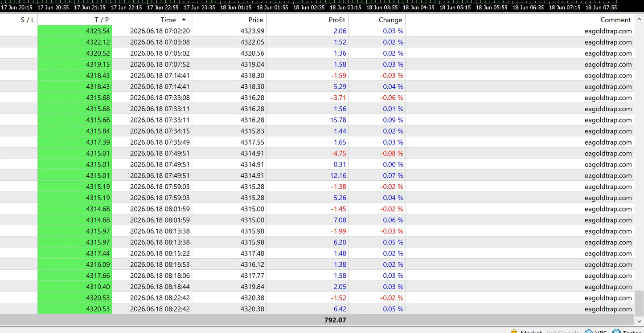Select the T/P cell 4323.54
The height and width of the screenshot is (333, 644).
pyautogui.click(x=75, y=31)
